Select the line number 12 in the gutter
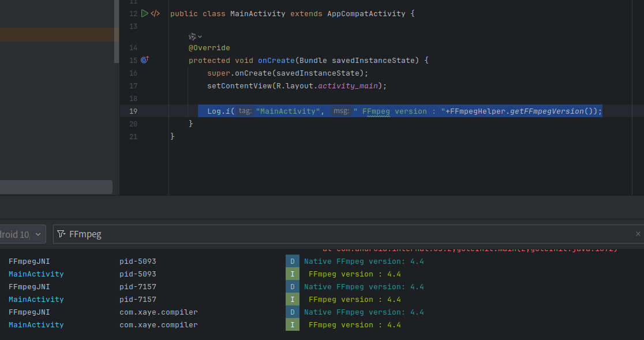The image size is (644, 340). click(133, 14)
